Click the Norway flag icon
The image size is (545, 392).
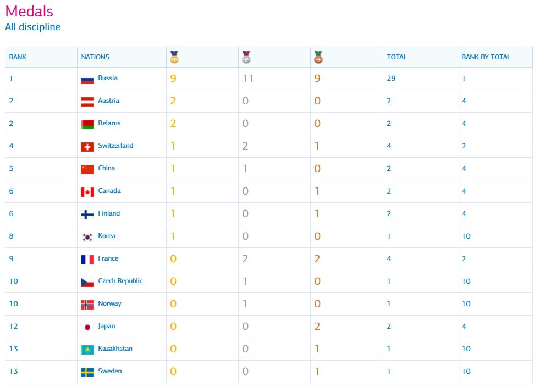87,305
